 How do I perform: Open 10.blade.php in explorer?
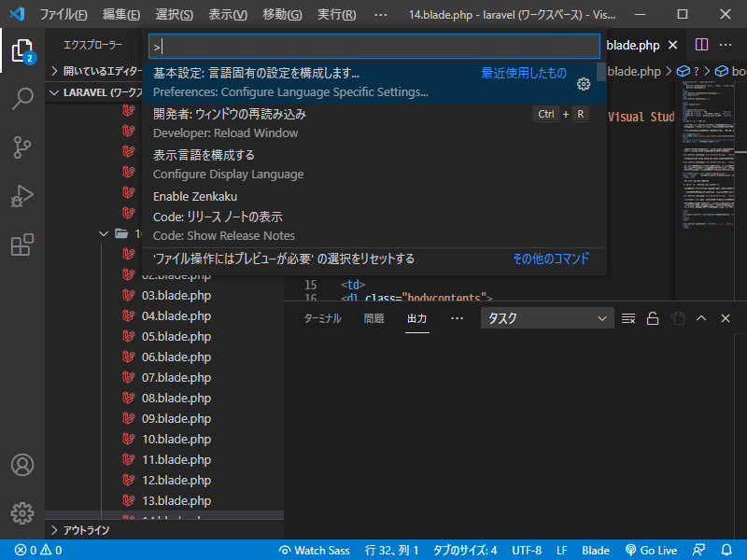pyautogui.click(x=176, y=439)
